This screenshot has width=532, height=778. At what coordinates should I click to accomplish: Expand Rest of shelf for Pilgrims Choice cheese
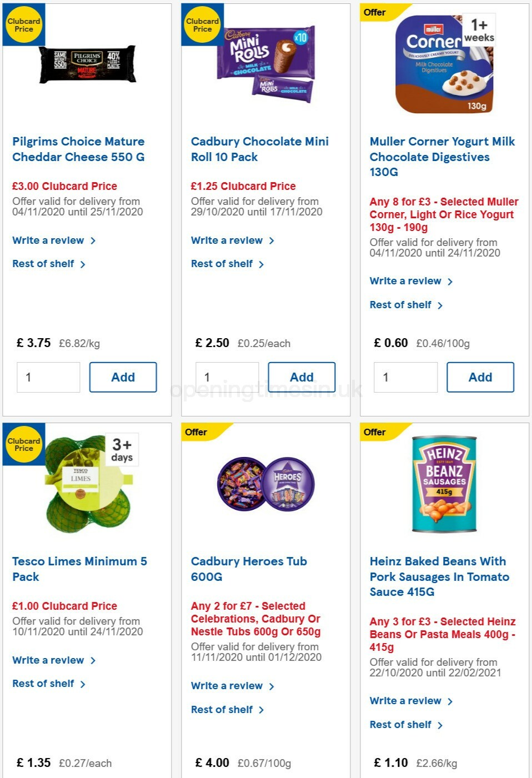(x=44, y=263)
